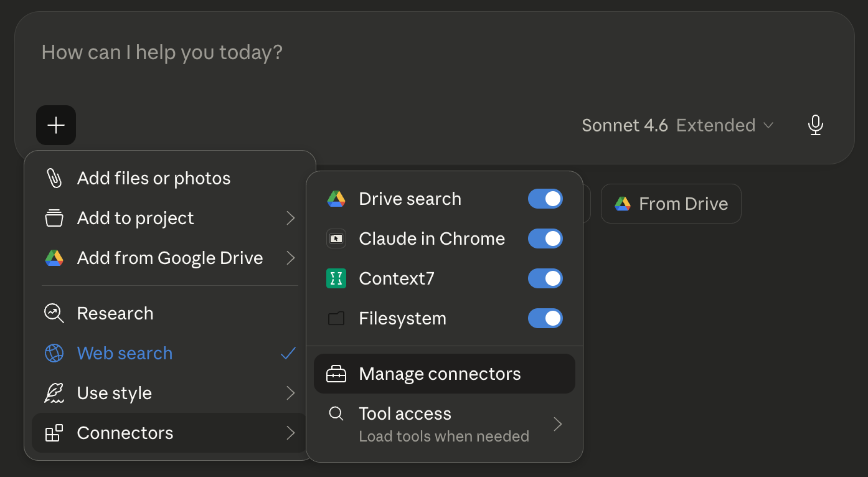868x477 pixels.
Task: Open Manage connectors
Action: tap(445, 374)
